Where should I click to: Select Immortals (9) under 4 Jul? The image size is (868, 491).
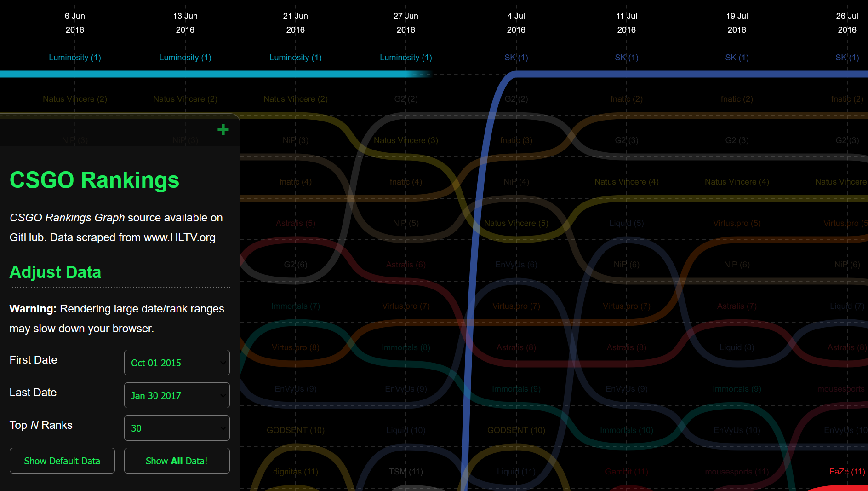pyautogui.click(x=516, y=389)
